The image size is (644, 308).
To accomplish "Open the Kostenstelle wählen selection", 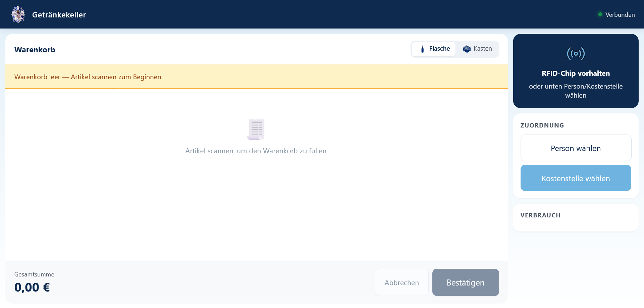I will tap(576, 178).
